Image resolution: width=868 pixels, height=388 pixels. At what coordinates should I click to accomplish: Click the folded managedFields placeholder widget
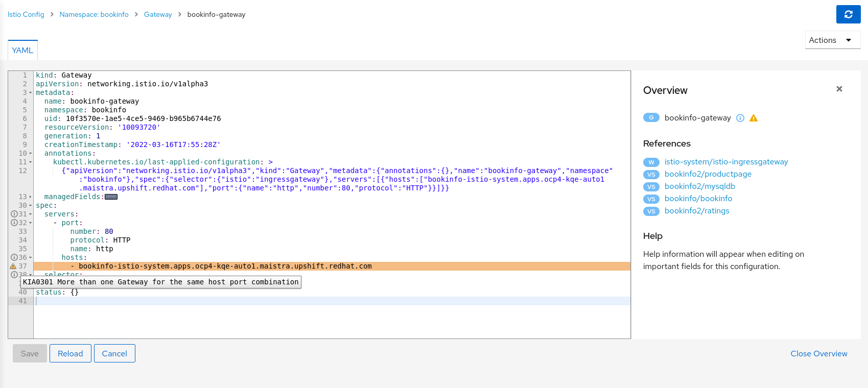111,197
